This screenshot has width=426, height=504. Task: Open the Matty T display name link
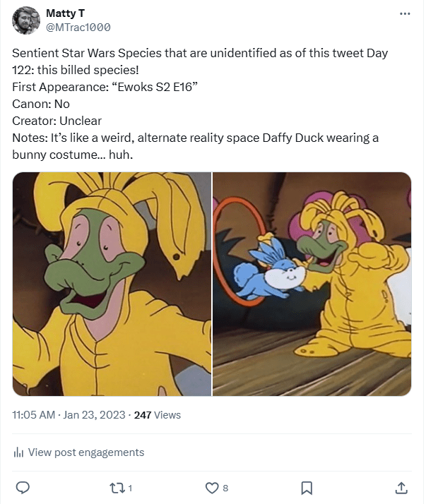click(x=65, y=14)
